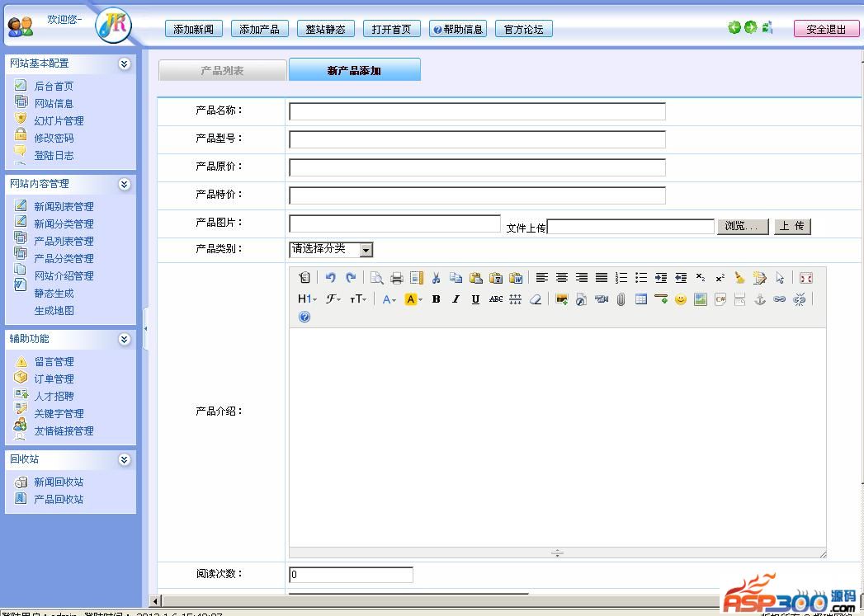Click the cut (scissors) icon
Screen dimensions: 864x616
tap(436, 278)
